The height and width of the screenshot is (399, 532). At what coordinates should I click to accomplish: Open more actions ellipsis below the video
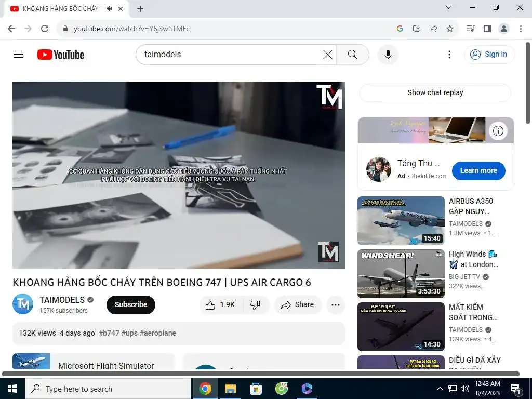[336, 304]
